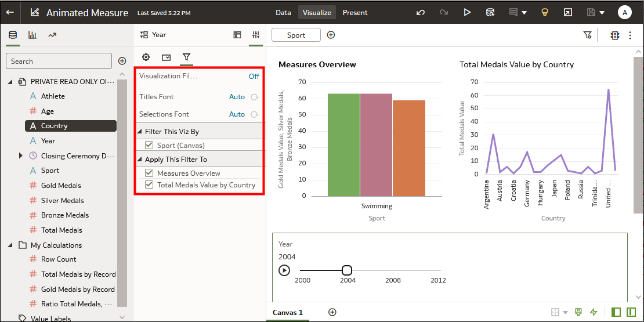This screenshot has width=644, height=322.
Task: Open the Titles Font Auto setting
Action: (x=237, y=97)
